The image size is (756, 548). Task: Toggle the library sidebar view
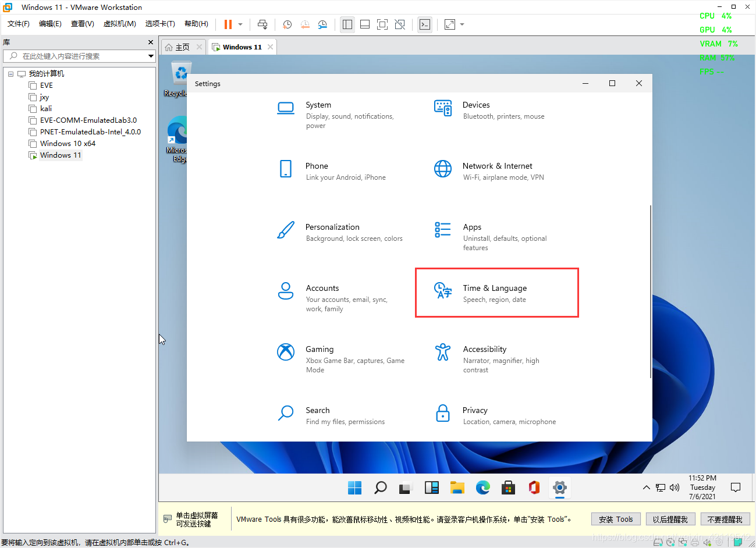[x=347, y=24]
